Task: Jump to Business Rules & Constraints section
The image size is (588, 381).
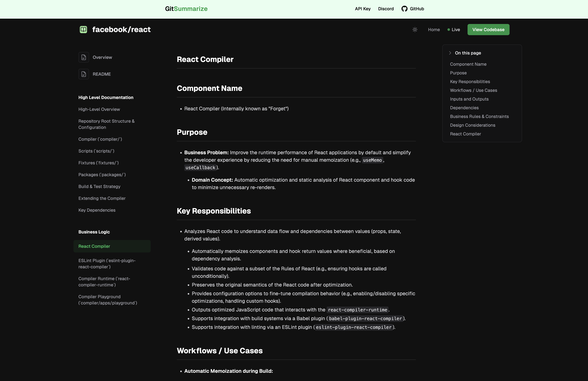Action: 479,116
